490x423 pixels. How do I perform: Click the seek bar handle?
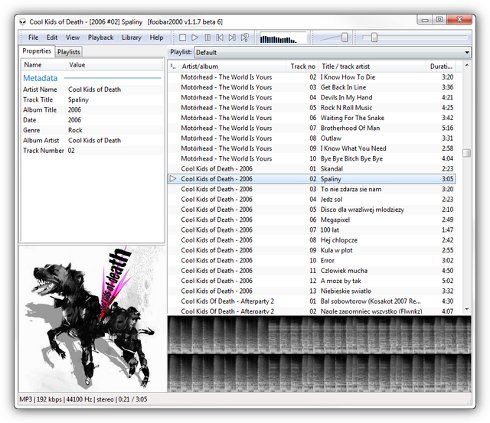[x=374, y=37]
